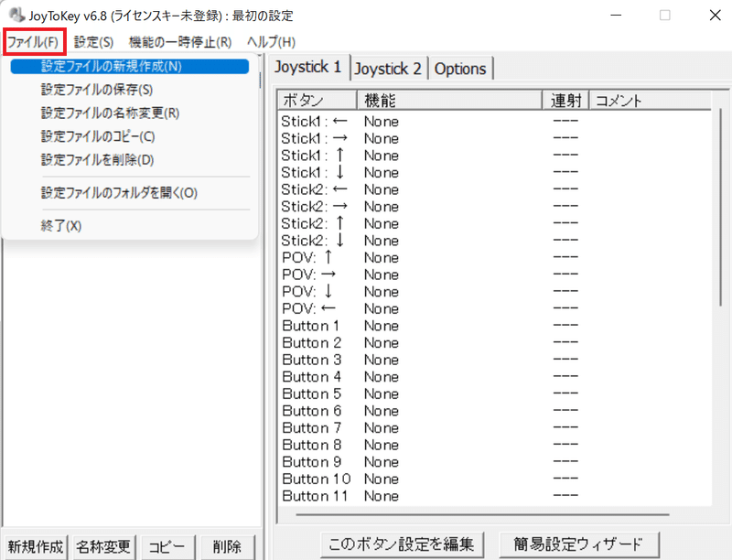
Task: Click the コメント column header
Action: (651, 101)
